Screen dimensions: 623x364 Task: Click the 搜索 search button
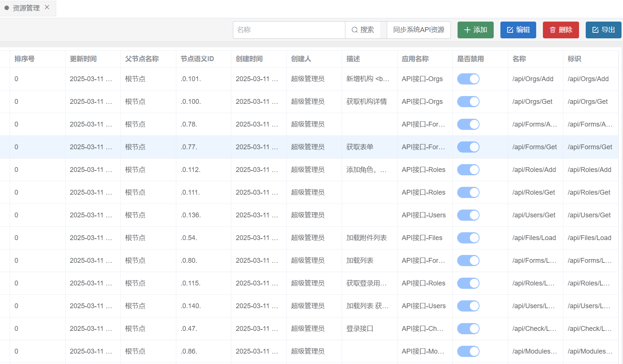click(x=363, y=30)
